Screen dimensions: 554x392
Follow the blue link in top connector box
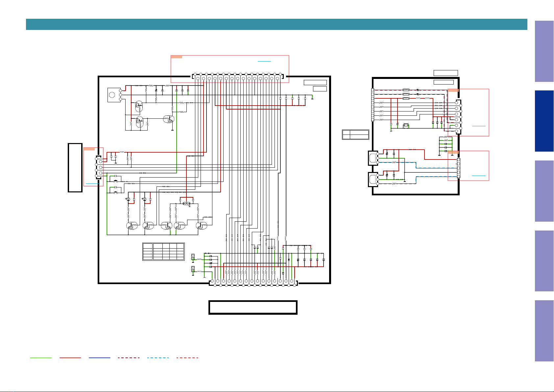coord(264,61)
